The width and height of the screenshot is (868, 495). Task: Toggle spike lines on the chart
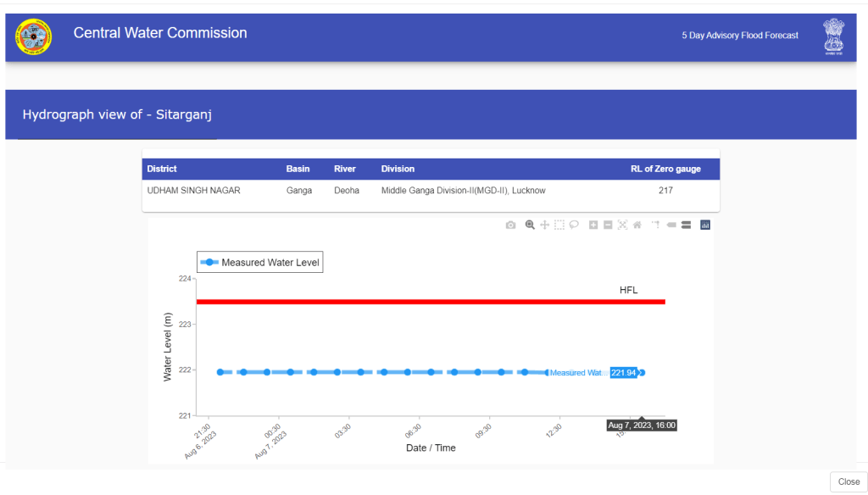655,225
